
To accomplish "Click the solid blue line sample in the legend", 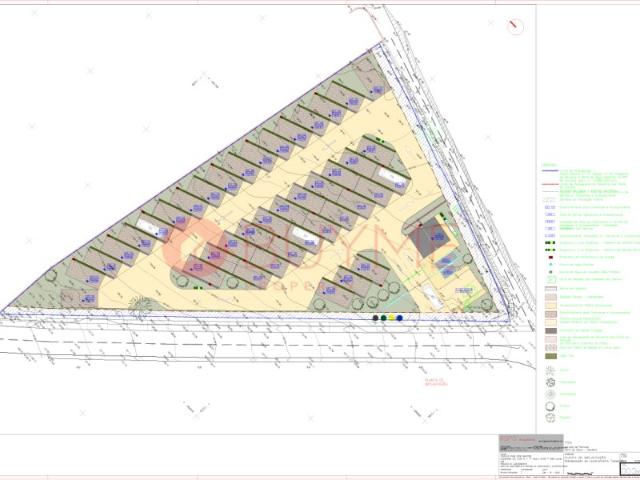I will (550, 171).
